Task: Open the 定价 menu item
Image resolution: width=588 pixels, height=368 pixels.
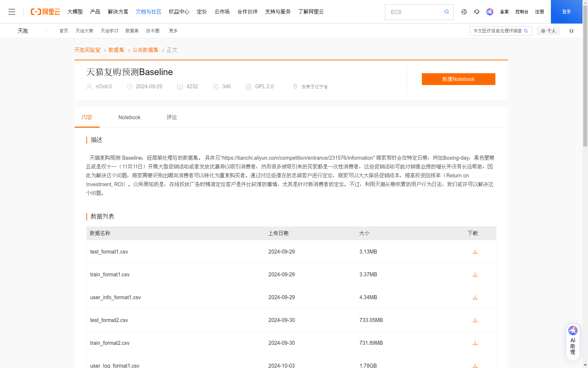Action: [202, 12]
